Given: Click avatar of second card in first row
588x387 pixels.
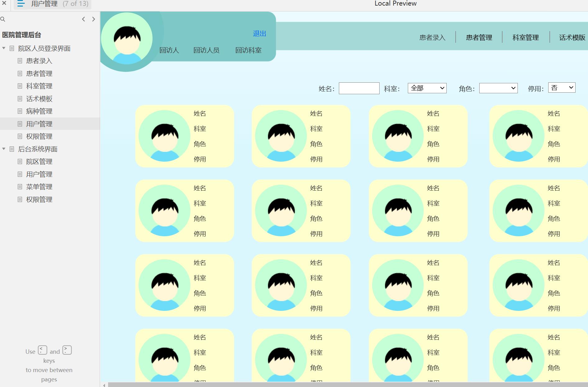Looking at the screenshot, I should (x=281, y=136).
